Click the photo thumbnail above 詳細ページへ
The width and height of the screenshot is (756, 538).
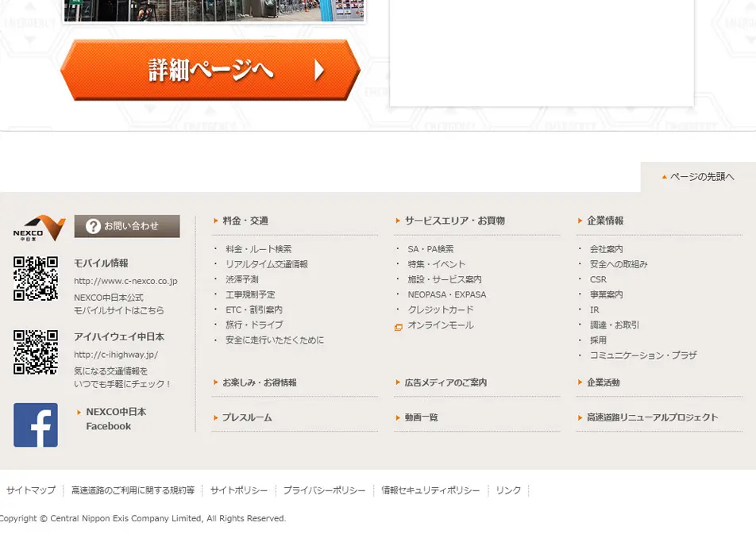214,10
